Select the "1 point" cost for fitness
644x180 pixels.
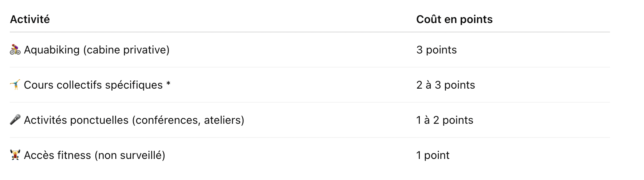click(433, 155)
